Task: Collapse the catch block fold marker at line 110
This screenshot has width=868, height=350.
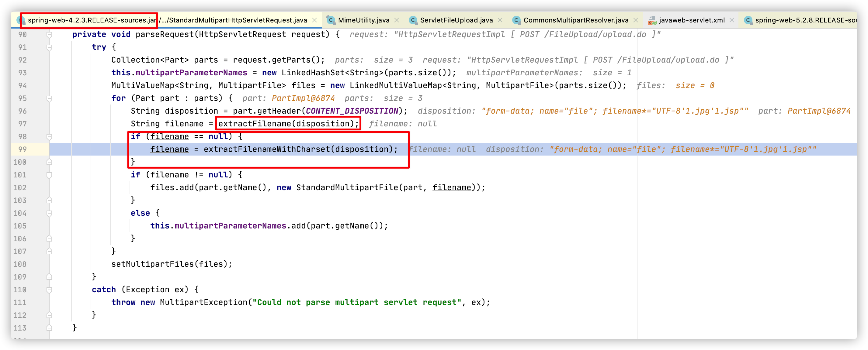Action: click(49, 290)
